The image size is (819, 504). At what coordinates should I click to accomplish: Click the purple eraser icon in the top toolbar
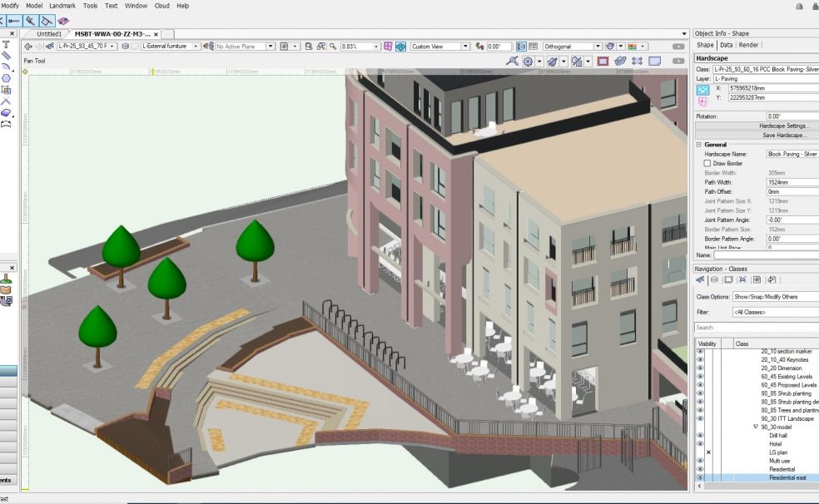coord(64,20)
